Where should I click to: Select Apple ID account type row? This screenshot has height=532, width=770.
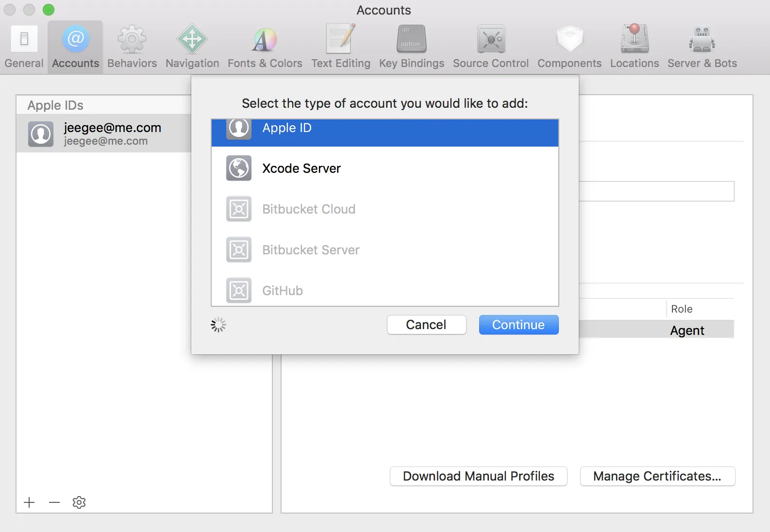[385, 133]
